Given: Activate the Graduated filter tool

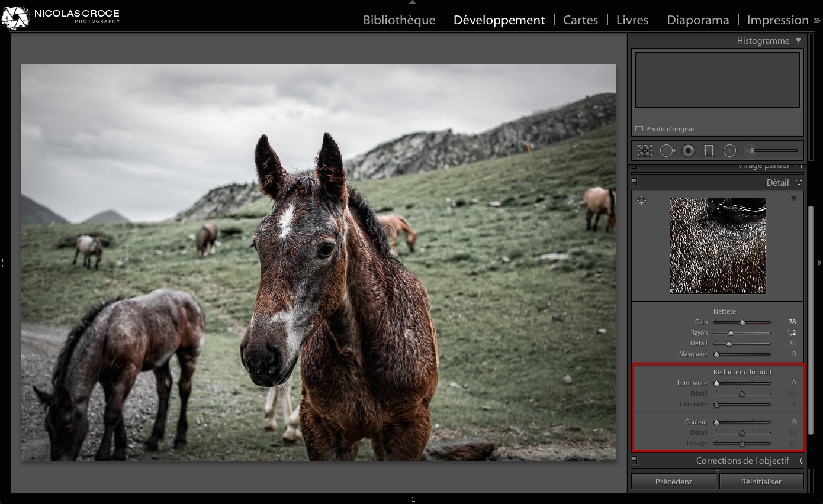Looking at the screenshot, I should (709, 150).
